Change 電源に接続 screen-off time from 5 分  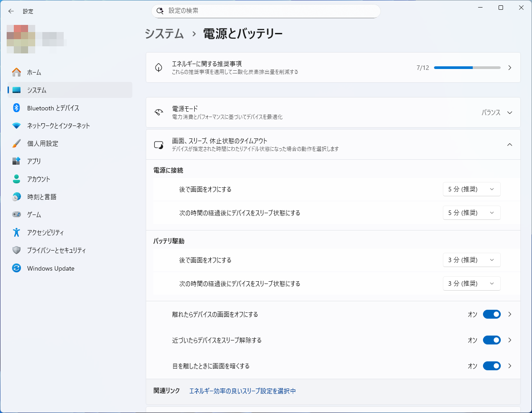pos(471,189)
